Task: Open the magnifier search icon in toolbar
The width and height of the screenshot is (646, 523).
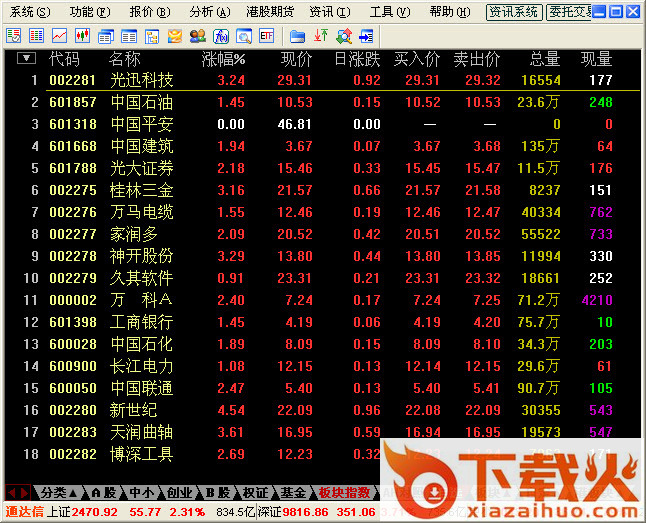Action: (x=243, y=35)
